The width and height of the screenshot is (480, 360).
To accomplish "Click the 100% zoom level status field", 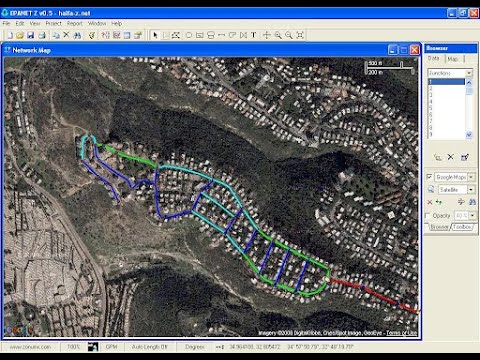I will (x=73, y=347).
